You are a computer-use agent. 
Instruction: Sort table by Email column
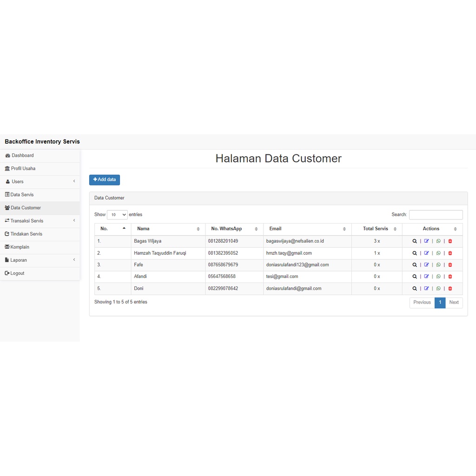point(308,229)
